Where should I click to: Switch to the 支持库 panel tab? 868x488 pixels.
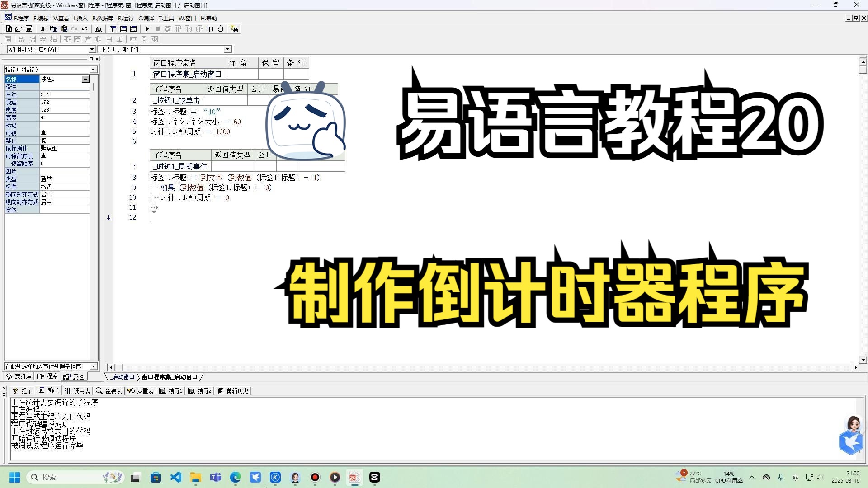point(19,376)
